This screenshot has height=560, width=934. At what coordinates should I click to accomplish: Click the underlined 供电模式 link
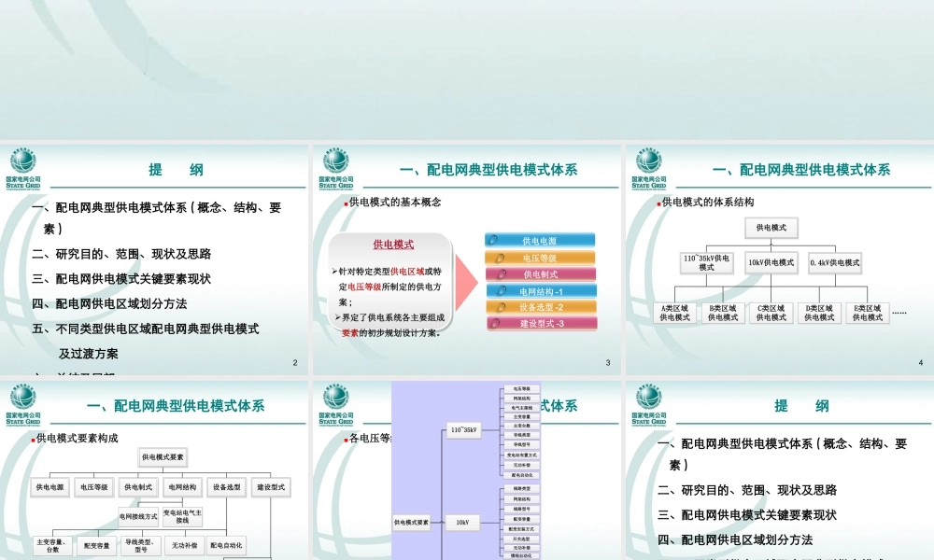(395, 243)
